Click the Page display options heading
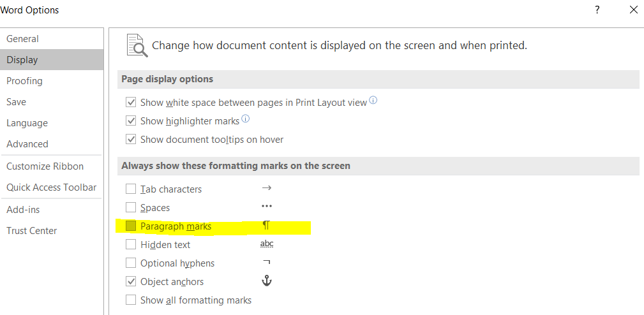 coord(167,79)
